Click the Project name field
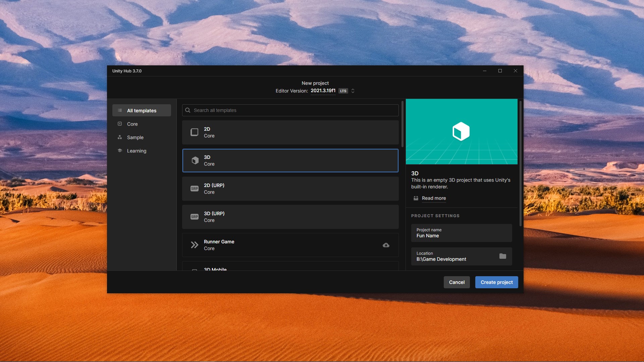This screenshot has height=362, width=644. 461,233
